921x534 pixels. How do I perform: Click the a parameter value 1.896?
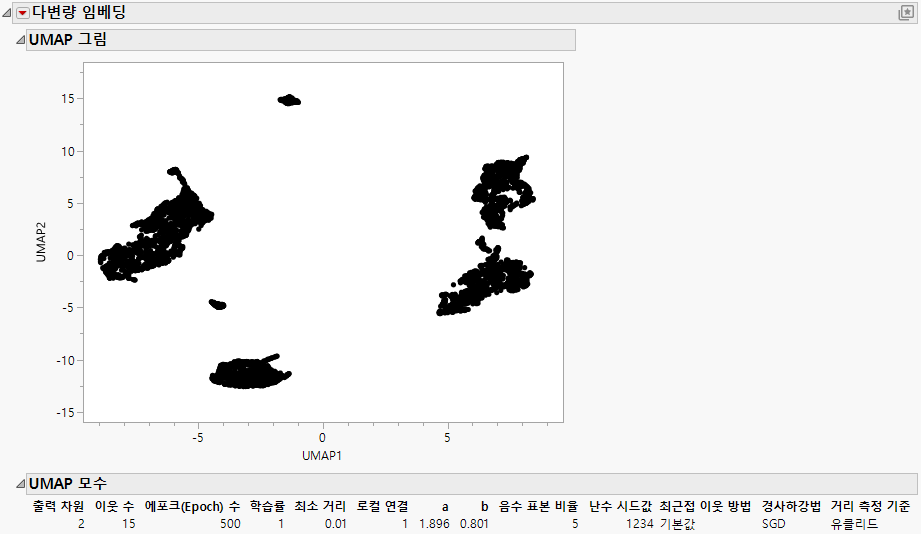tap(434, 523)
